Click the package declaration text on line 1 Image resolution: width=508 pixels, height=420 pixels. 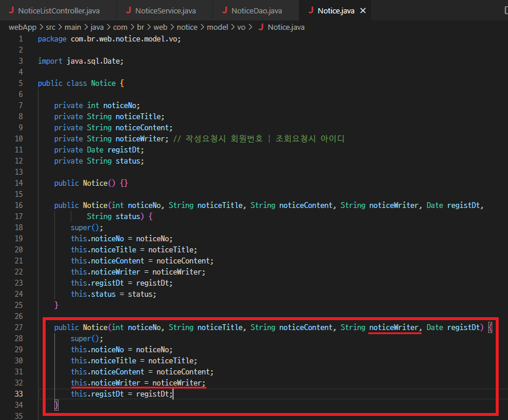click(109, 39)
